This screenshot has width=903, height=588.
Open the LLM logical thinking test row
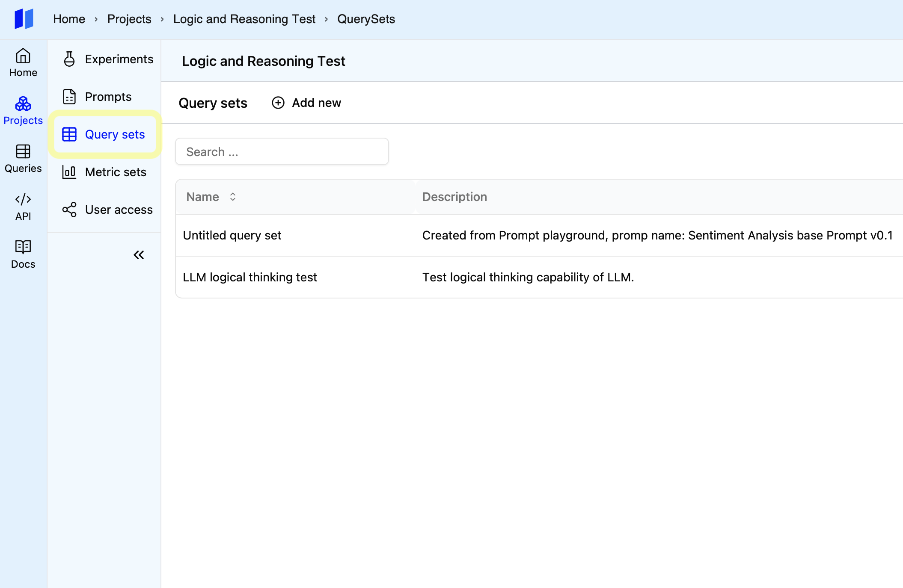pyautogui.click(x=250, y=277)
